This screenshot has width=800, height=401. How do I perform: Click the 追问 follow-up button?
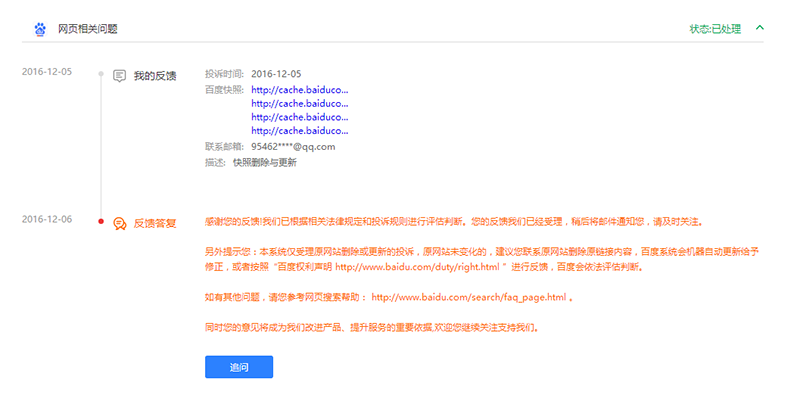(239, 367)
